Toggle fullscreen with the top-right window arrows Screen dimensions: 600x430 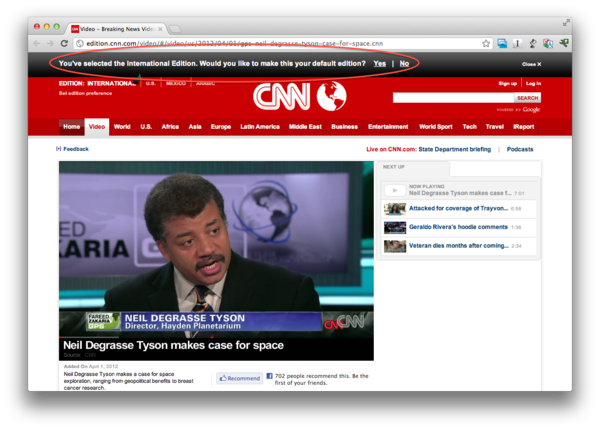coord(566,23)
